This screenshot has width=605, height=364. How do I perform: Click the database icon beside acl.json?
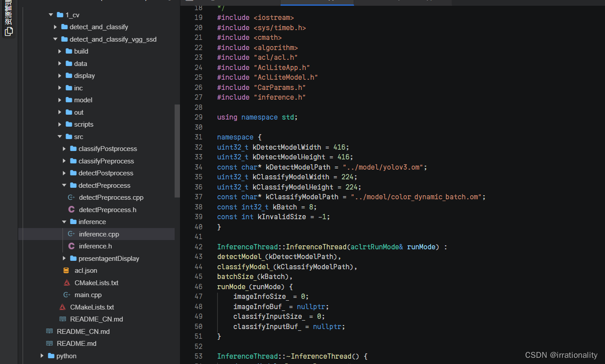point(66,271)
